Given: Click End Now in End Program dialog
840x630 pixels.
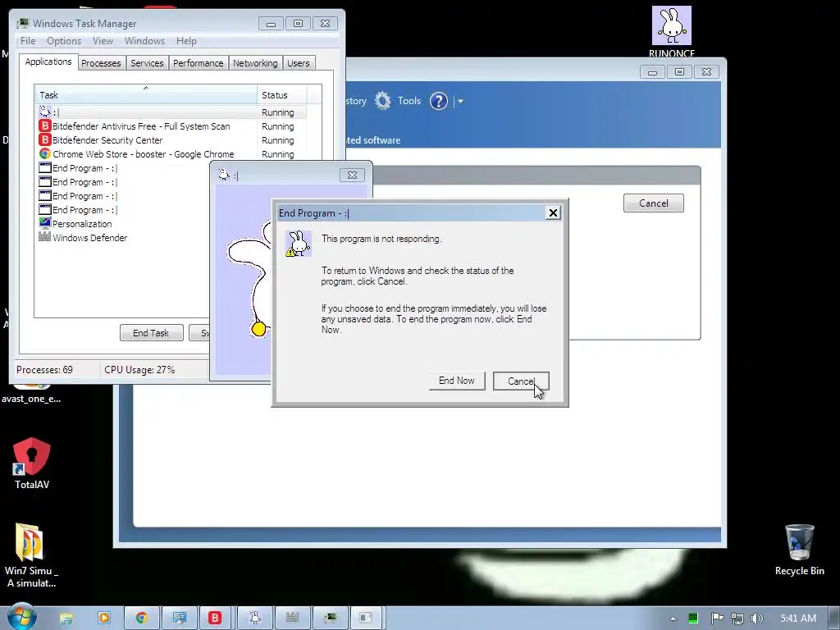Looking at the screenshot, I should tap(457, 381).
